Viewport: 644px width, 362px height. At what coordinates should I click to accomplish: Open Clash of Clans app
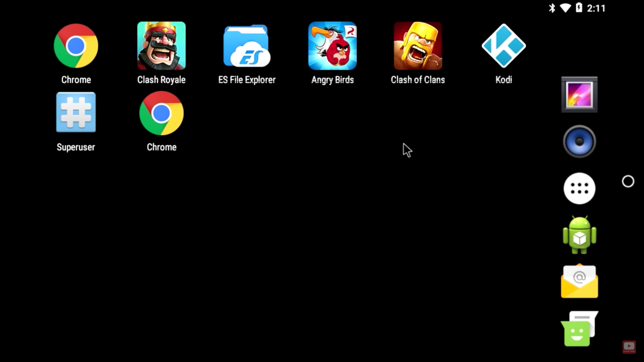pos(418,46)
